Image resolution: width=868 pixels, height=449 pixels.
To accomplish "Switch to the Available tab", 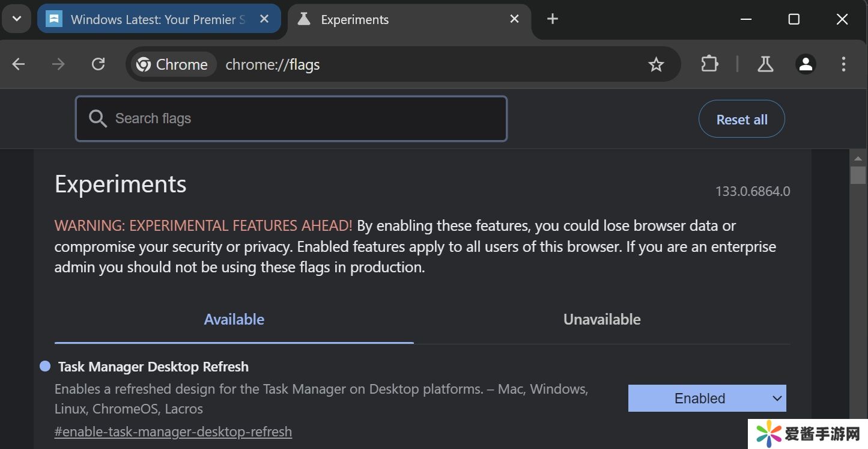I will (234, 319).
